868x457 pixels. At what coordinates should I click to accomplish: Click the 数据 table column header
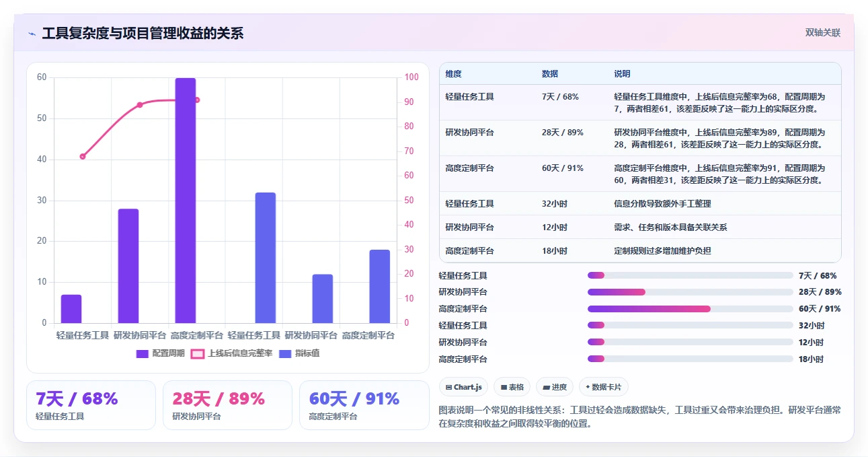[550, 74]
